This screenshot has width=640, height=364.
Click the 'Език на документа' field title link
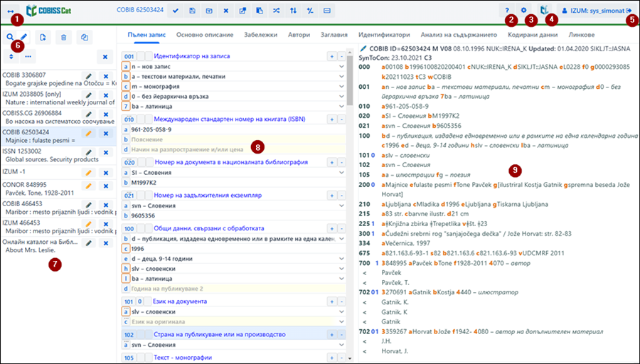point(180,301)
